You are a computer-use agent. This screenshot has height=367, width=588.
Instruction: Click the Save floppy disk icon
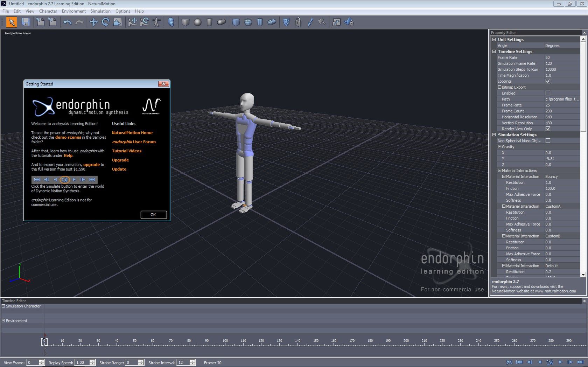coord(26,22)
